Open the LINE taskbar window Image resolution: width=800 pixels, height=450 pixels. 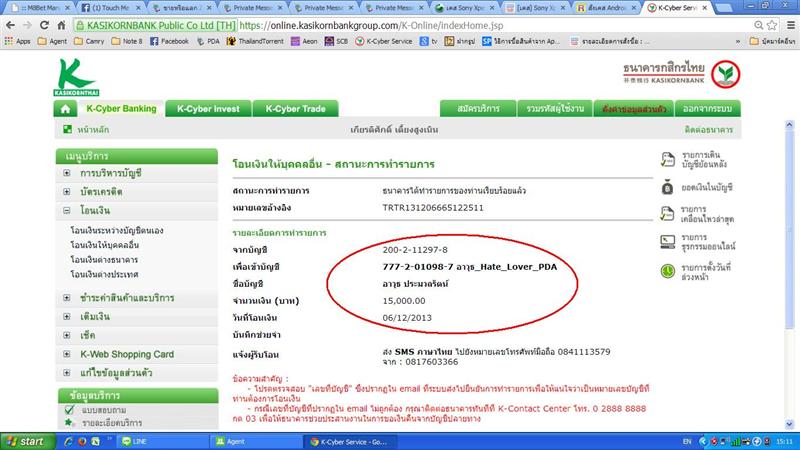162,442
